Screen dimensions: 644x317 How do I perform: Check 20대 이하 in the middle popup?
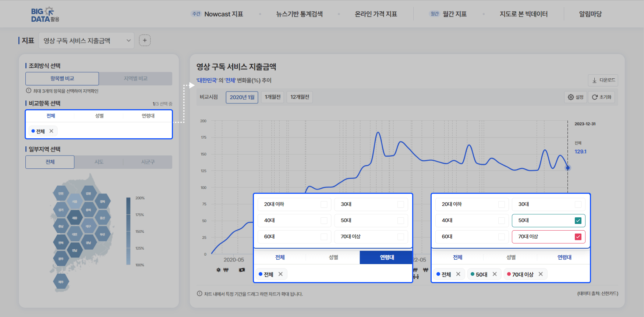click(x=324, y=204)
